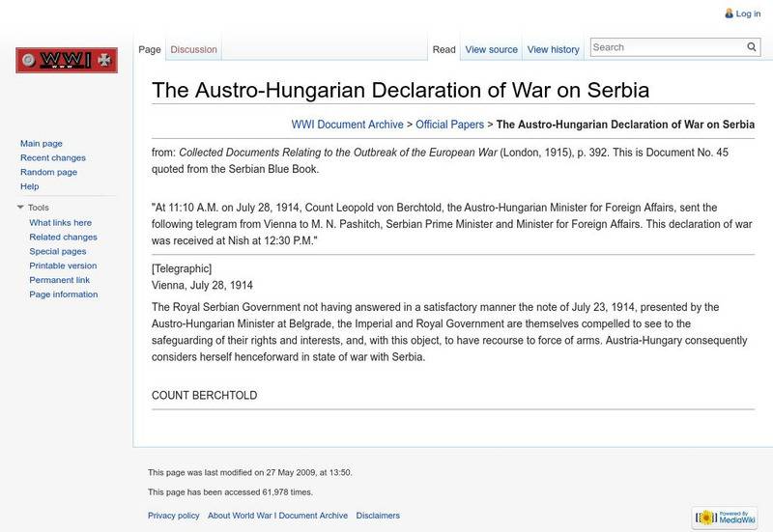
Task: Open the Printable version link
Action: point(63,266)
